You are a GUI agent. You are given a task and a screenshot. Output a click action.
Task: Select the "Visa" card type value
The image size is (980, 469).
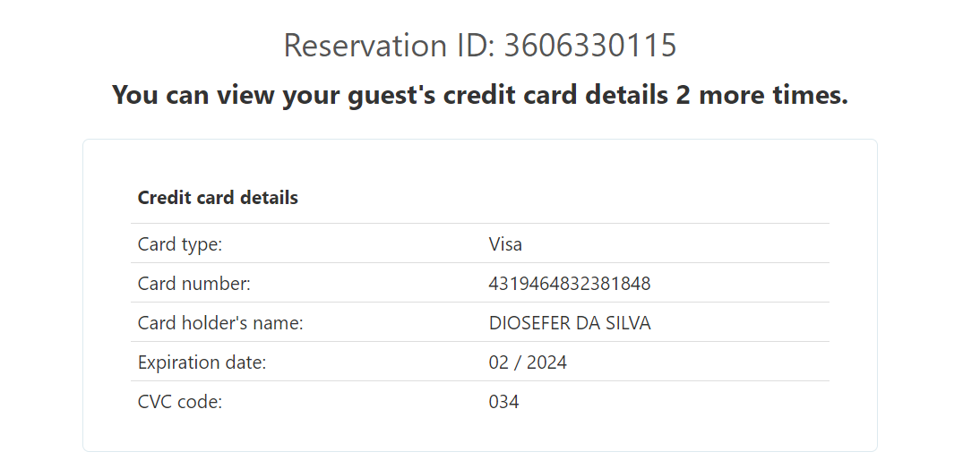click(505, 243)
